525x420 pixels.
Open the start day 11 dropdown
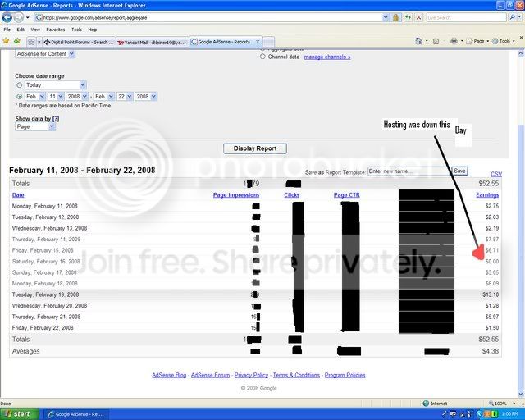pyautogui.click(x=56, y=97)
